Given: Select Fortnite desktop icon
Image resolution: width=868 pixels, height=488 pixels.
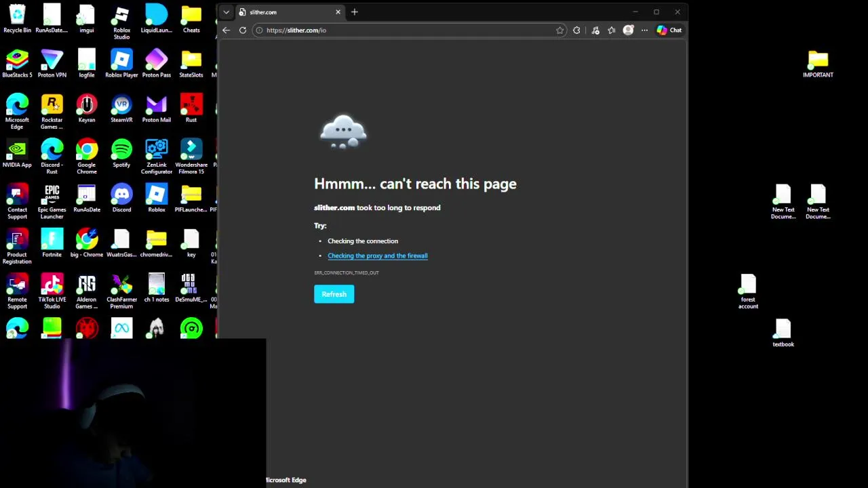Looking at the screenshot, I should 52,243.
